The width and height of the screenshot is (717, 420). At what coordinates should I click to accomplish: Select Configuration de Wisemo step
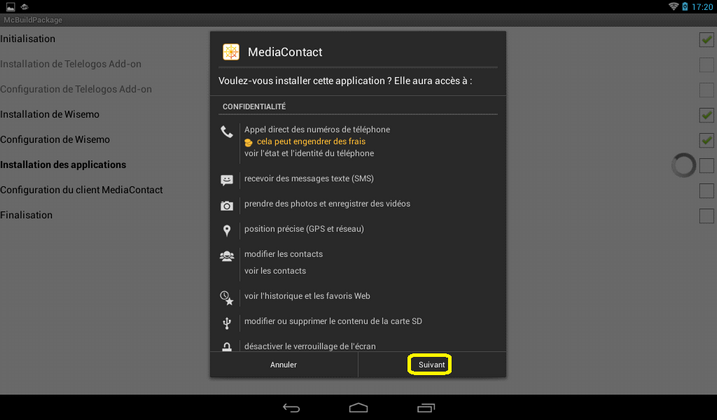pyautogui.click(x=55, y=140)
